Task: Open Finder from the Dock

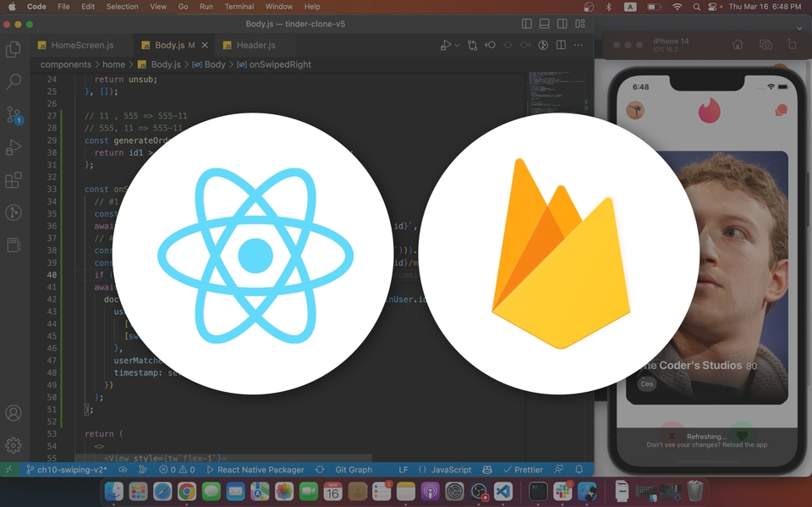Action: click(x=114, y=490)
